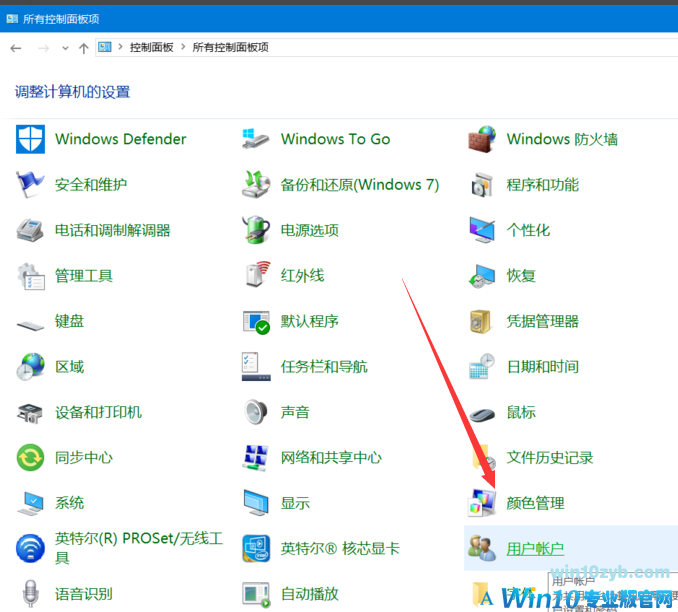Expand chevron after 控制面板 in address bar

[183, 47]
